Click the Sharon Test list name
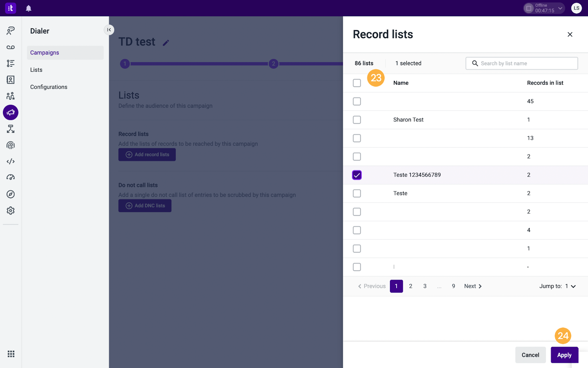Screen dimensions: 588x368 (408, 120)
